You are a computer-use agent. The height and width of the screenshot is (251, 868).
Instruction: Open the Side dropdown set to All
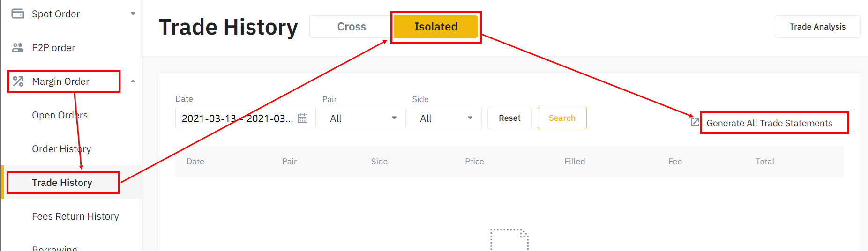[x=447, y=118]
